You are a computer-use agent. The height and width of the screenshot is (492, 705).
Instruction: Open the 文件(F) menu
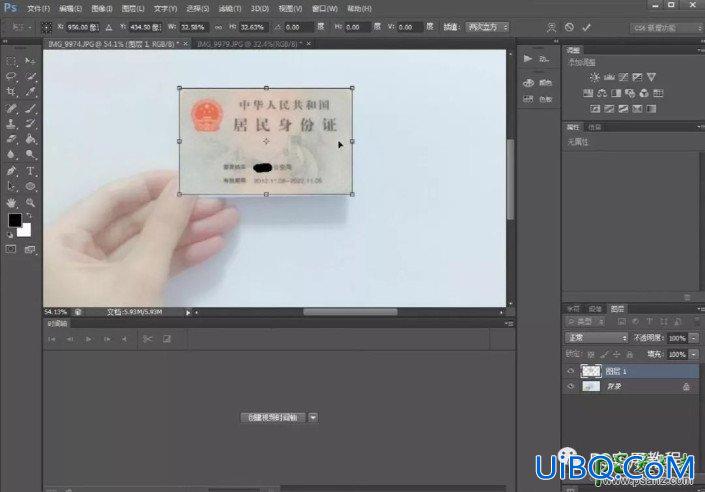(x=38, y=9)
